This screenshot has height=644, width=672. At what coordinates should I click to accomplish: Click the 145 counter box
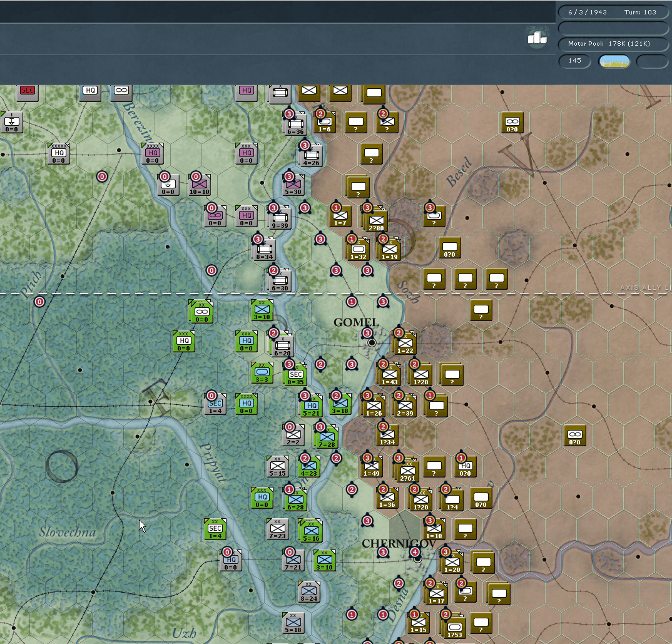[575, 61]
